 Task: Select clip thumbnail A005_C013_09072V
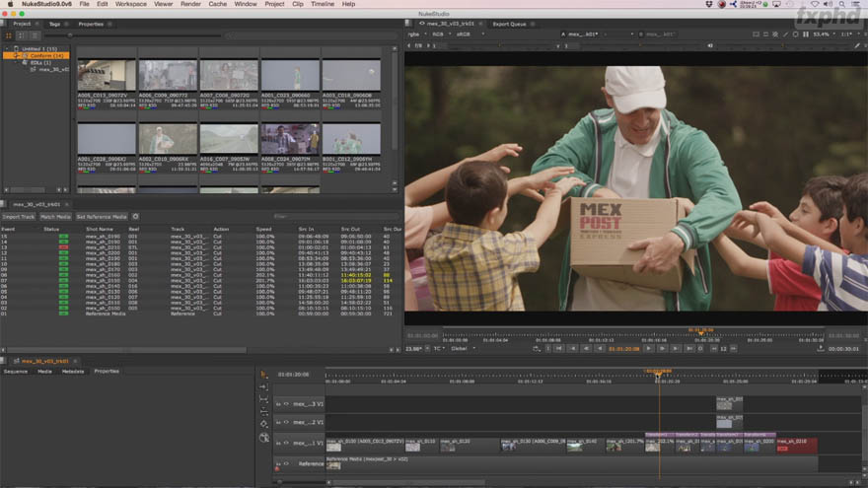[x=107, y=76]
